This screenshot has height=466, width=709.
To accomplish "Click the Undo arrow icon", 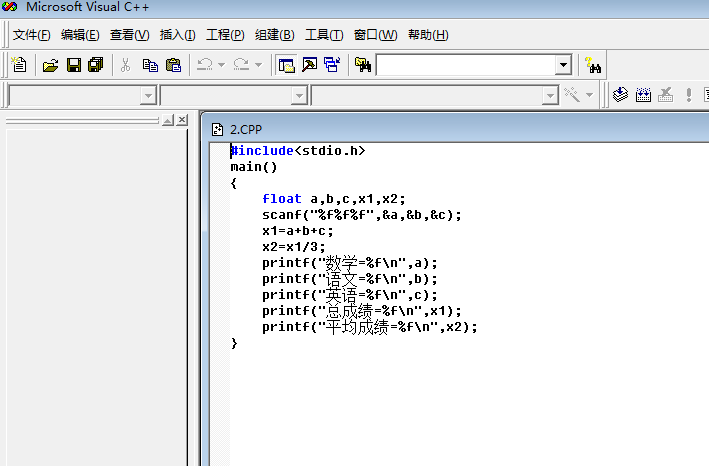I will click(x=205, y=65).
